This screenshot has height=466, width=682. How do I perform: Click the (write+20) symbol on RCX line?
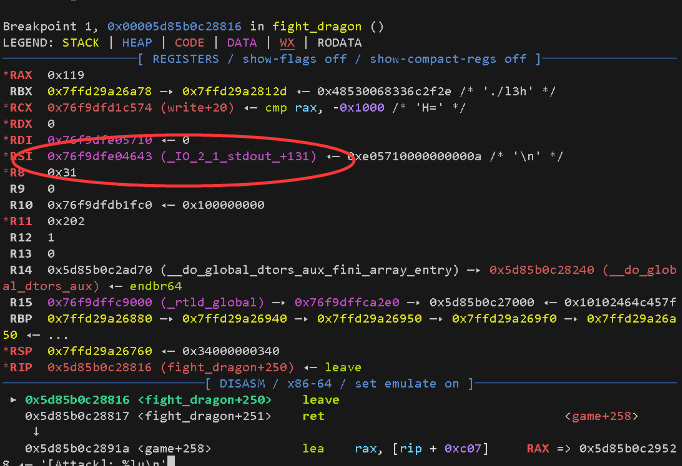[x=197, y=107]
